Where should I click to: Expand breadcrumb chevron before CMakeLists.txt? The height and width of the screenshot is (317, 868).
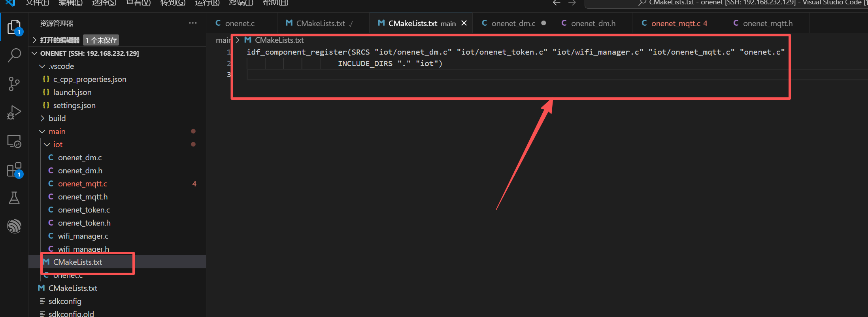coord(238,40)
